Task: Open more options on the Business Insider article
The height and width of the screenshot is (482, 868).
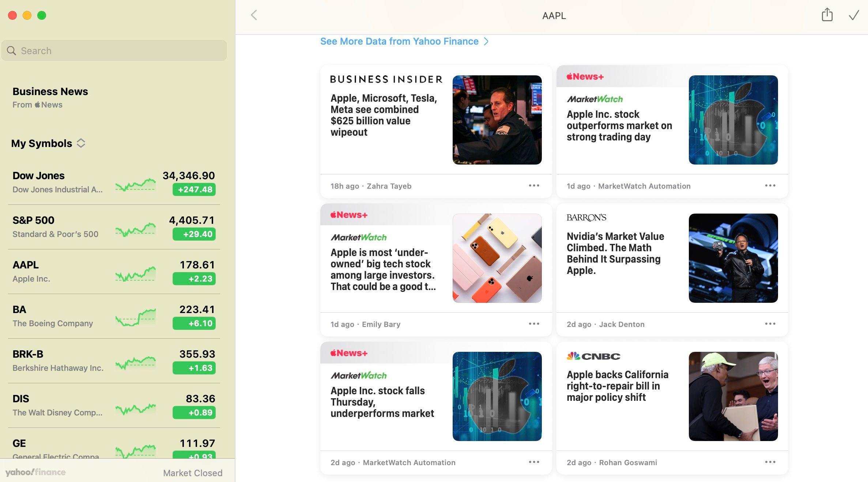Action: [x=534, y=186]
